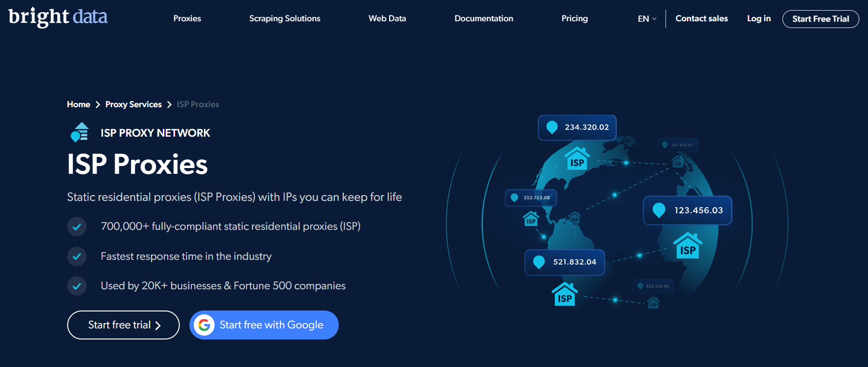Click the 700,000+ fully-compliant proxies text
This screenshot has height=367, width=868.
[x=231, y=226]
